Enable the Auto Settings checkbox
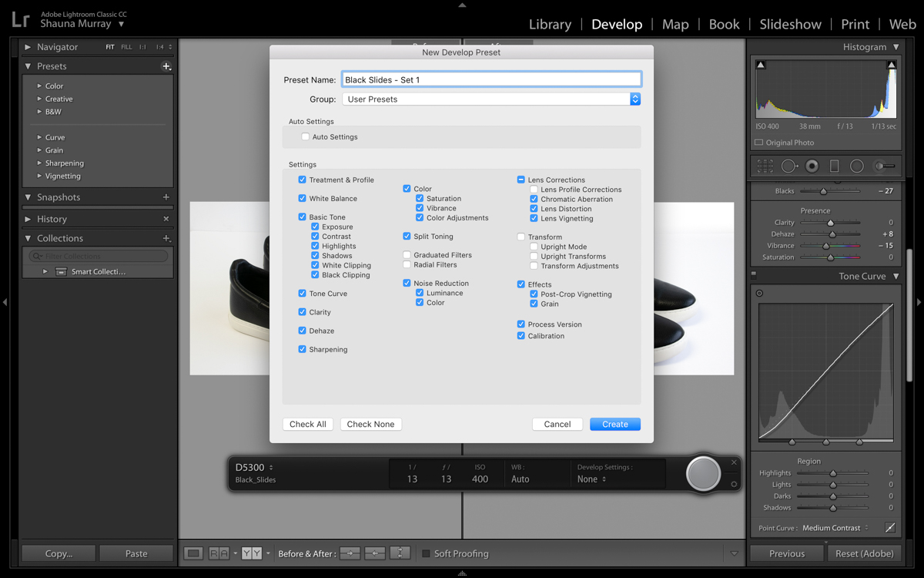 click(306, 137)
